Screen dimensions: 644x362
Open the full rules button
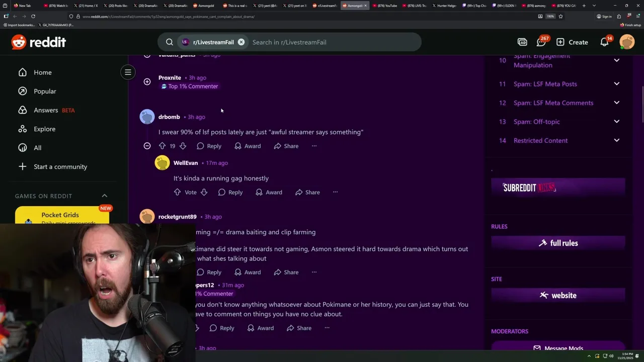[558, 243]
